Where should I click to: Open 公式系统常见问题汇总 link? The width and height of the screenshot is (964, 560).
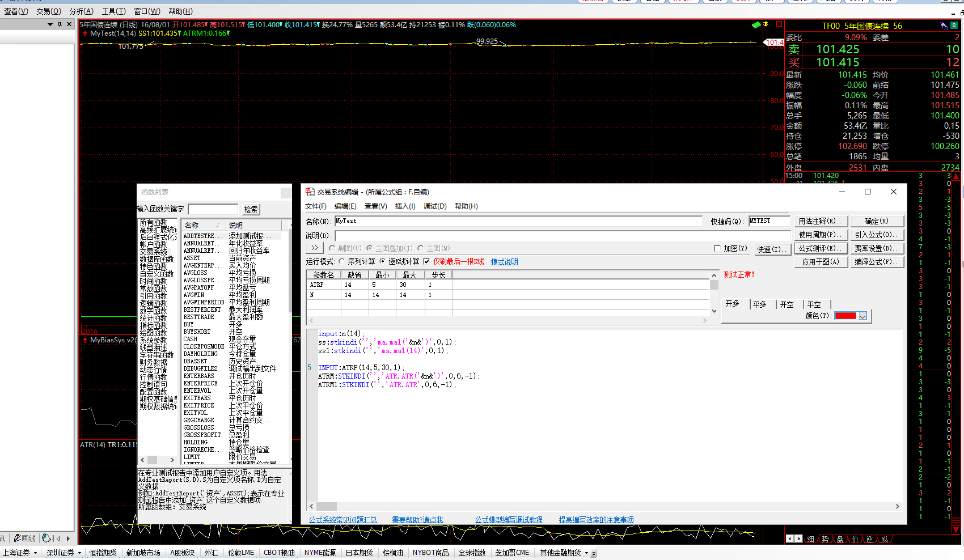(343, 519)
